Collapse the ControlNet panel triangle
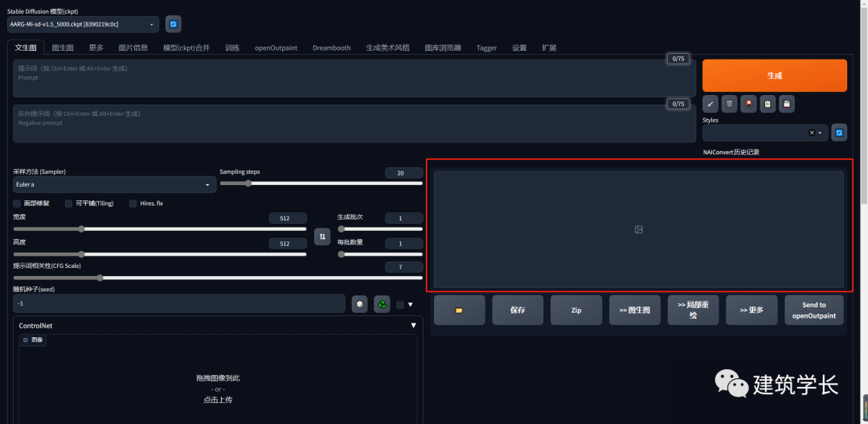The image size is (868, 424). [x=413, y=326]
